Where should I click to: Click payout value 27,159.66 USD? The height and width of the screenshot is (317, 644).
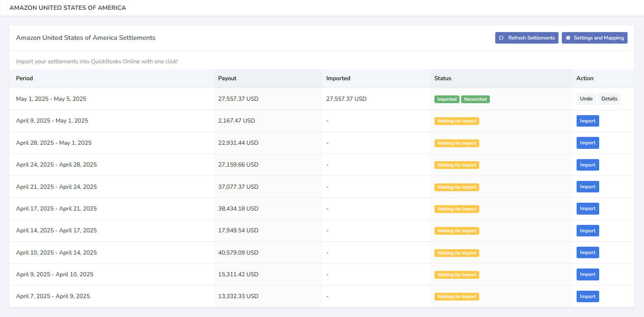click(x=238, y=164)
